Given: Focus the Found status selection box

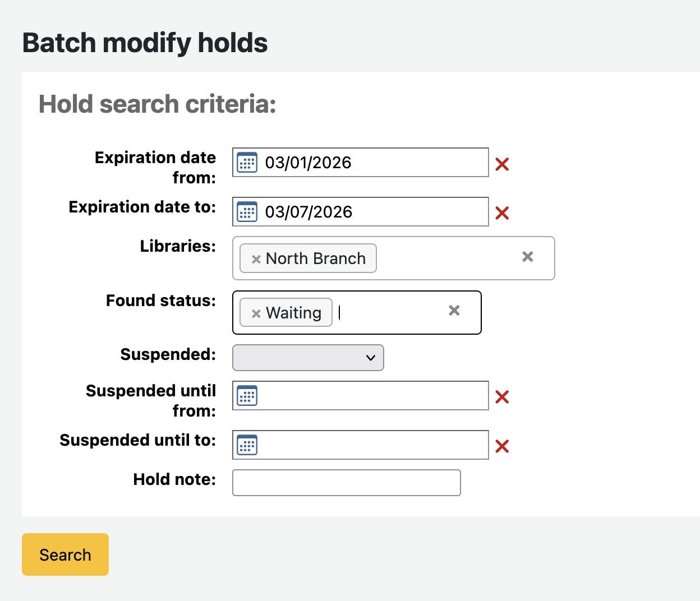Looking at the screenshot, I should pos(393,313).
